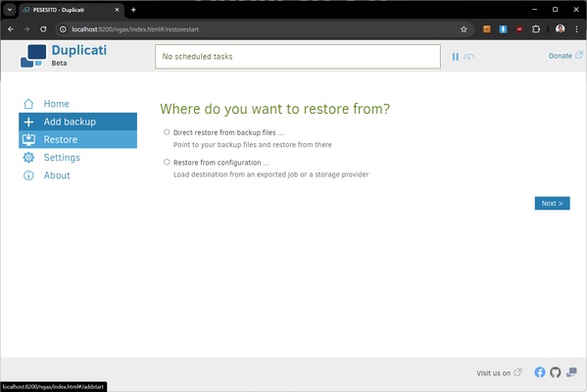Click 'Load destination from an exported job' text
Screen dimensions: 587x392
point(271,174)
